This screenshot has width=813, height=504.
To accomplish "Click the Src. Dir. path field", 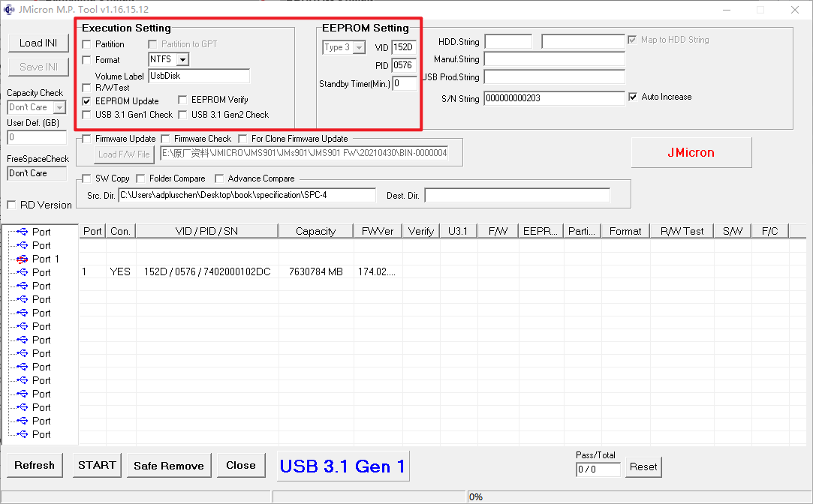I will click(247, 195).
